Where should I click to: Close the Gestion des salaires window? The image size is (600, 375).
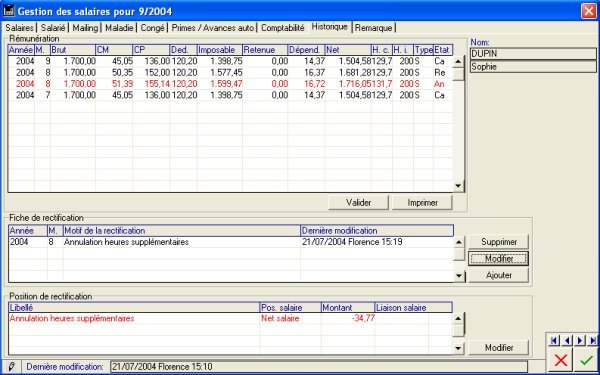(x=588, y=11)
